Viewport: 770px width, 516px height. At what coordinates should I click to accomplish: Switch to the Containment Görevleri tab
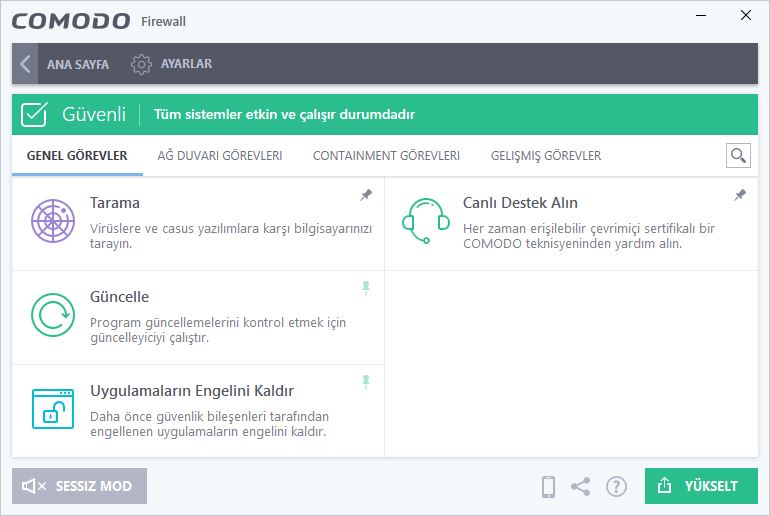[386, 156]
